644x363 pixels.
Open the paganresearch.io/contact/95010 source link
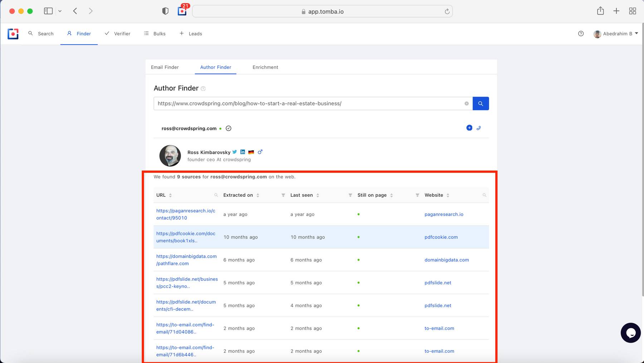[186, 214]
